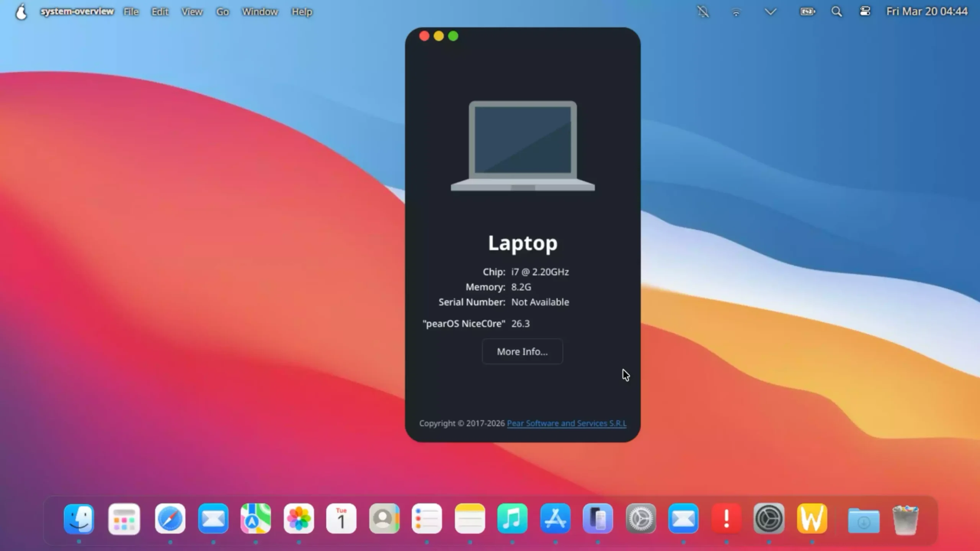Open the Window menu
The height and width of the screenshot is (551, 980).
[x=260, y=12]
